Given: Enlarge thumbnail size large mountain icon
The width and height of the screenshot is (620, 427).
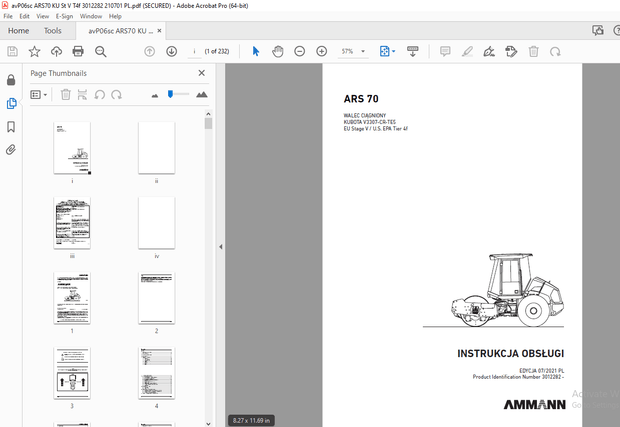Looking at the screenshot, I should [202, 94].
